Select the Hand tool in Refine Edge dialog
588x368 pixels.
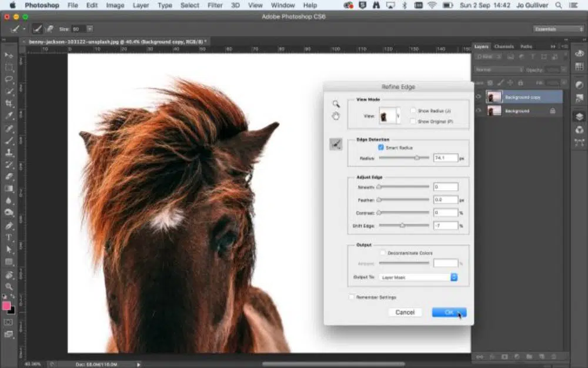[336, 116]
